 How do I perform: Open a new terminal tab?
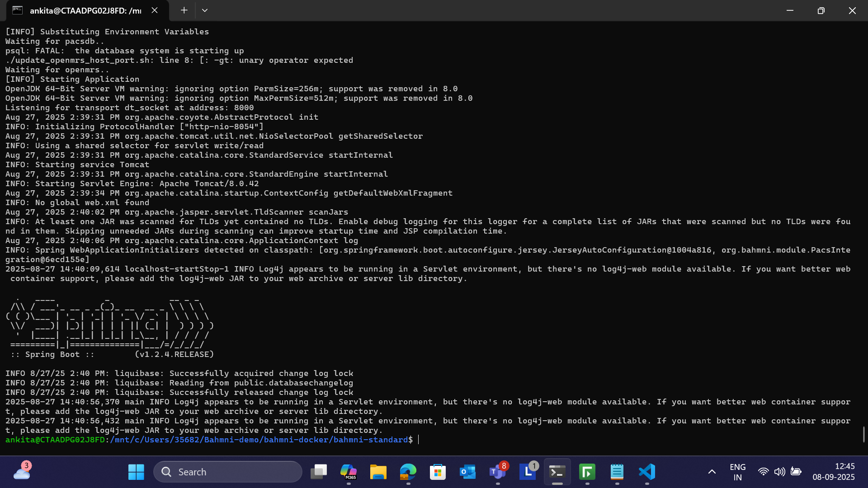click(184, 10)
